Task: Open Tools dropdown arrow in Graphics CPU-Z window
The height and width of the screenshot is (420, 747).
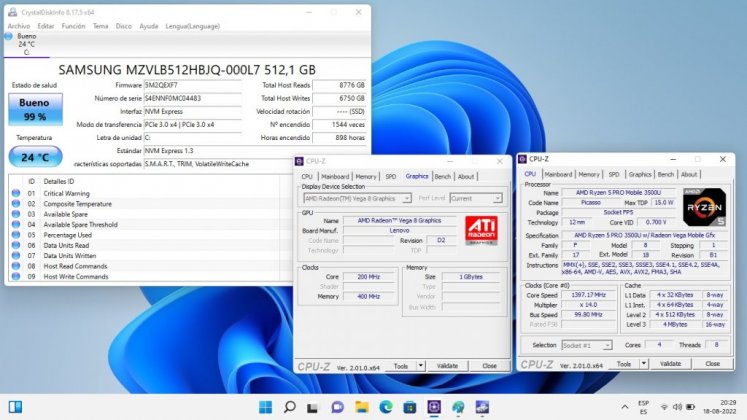Action: (x=421, y=366)
